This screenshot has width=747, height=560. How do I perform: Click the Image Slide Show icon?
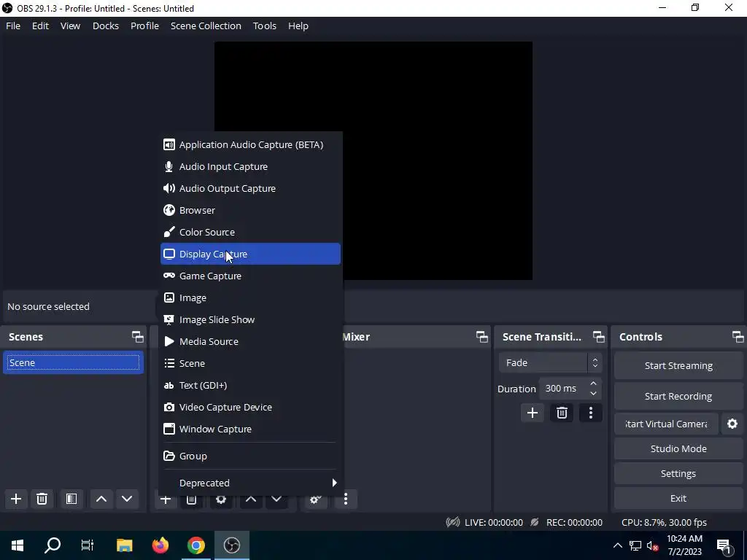pyautogui.click(x=169, y=319)
